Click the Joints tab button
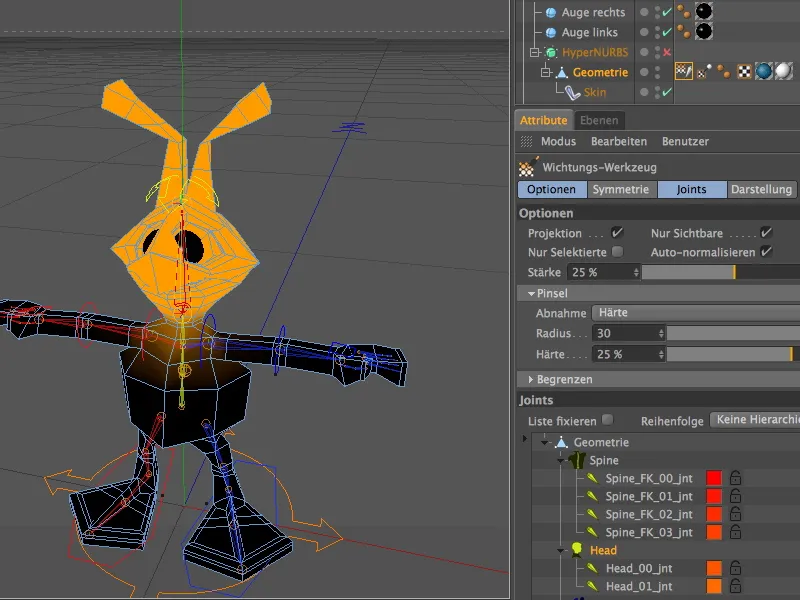 (x=691, y=189)
